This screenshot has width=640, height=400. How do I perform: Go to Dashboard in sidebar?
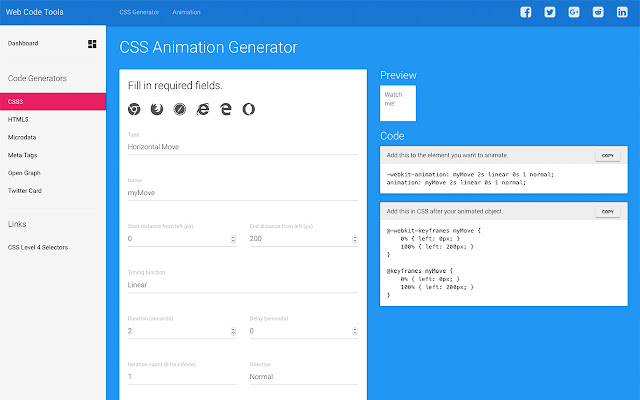23,43
